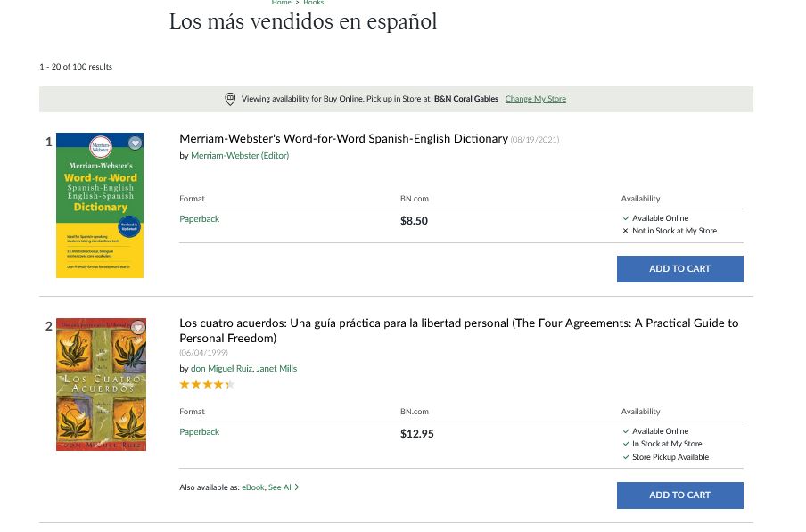Image resolution: width=806 pixels, height=532 pixels.
Task: Click the star rating for Los cuatro acuerdos
Action: (206, 385)
